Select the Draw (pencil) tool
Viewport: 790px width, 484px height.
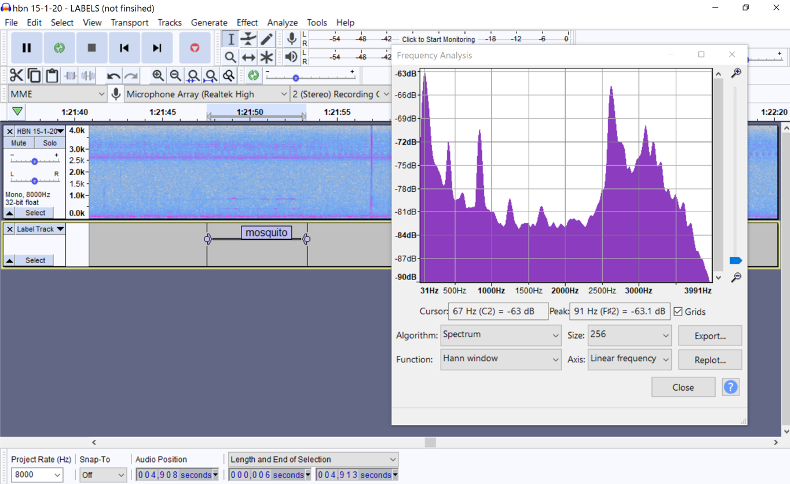click(267, 39)
